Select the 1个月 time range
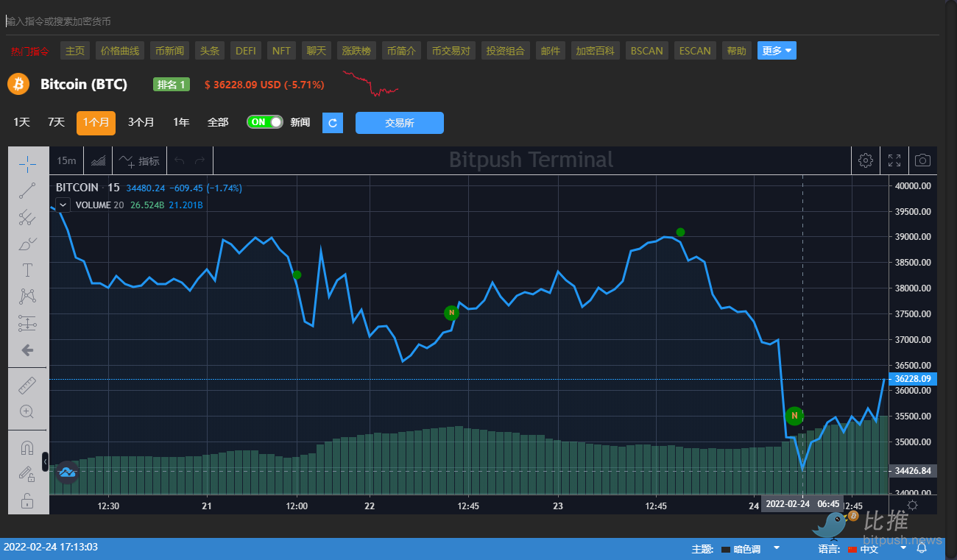This screenshot has height=560, width=957. 96,123
